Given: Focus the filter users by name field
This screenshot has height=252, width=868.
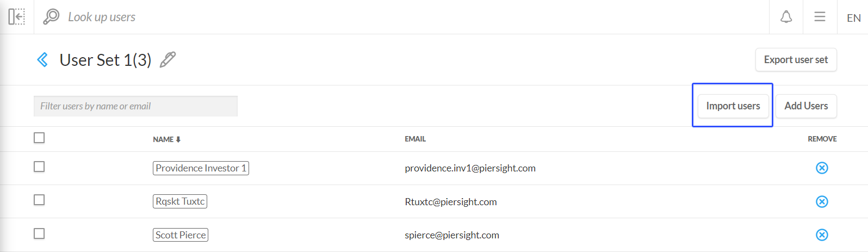Looking at the screenshot, I should pos(135,106).
